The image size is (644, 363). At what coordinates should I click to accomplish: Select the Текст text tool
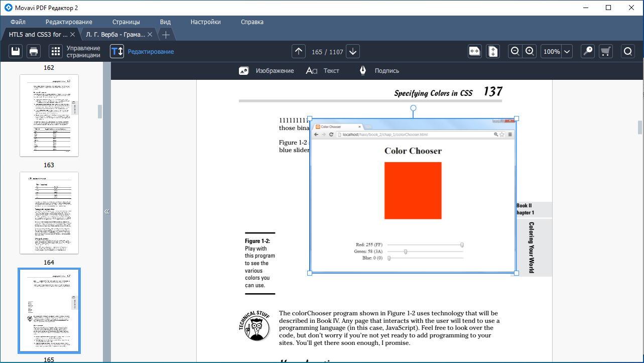click(323, 71)
